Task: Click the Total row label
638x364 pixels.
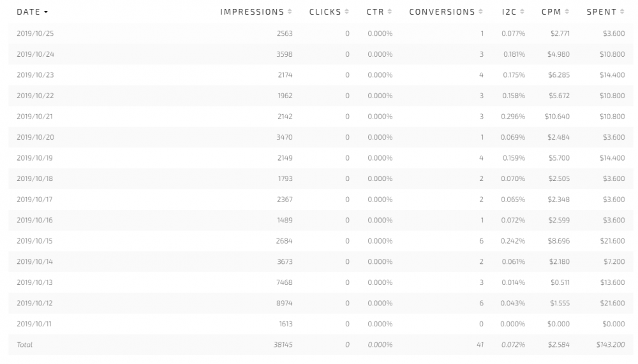Action: (x=25, y=345)
